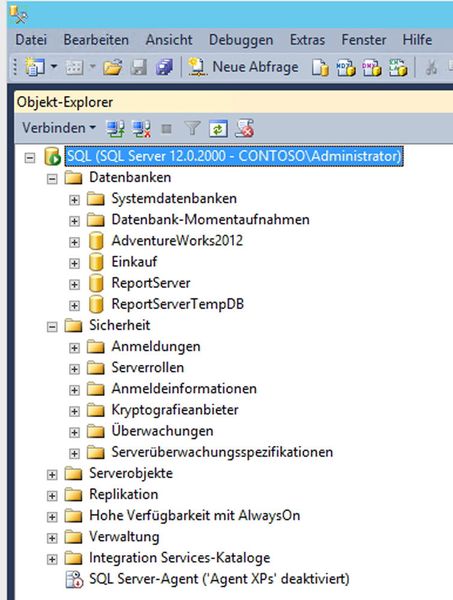Click the MDX query icon
Image resolution: width=453 pixels, height=600 pixels.
[346, 68]
